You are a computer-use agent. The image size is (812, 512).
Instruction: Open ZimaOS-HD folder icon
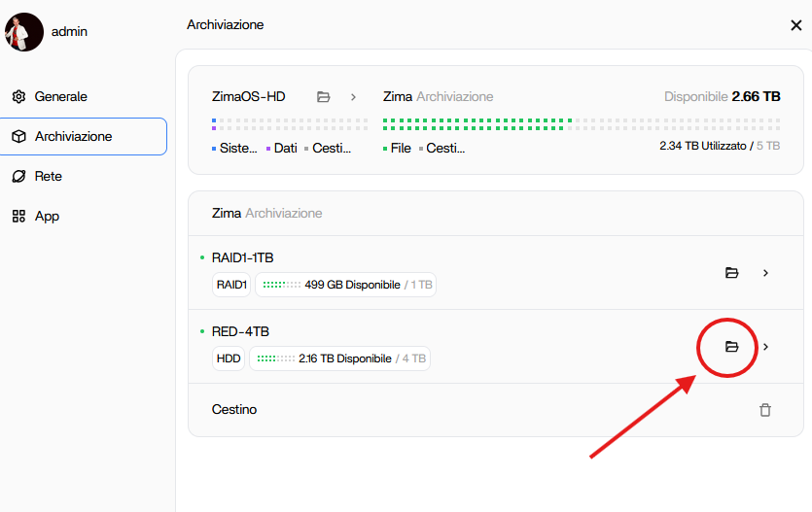pyautogui.click(x=324, y=97)
